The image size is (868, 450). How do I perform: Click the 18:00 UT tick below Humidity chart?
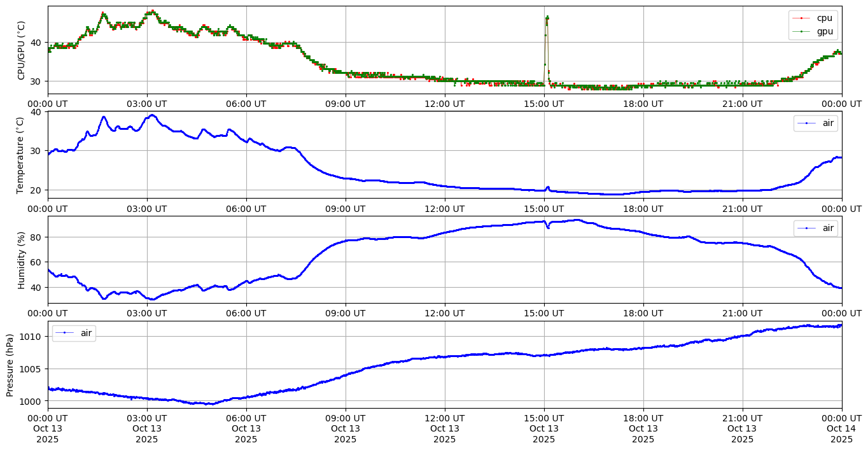pyautogui.click(x=643, y=313)
